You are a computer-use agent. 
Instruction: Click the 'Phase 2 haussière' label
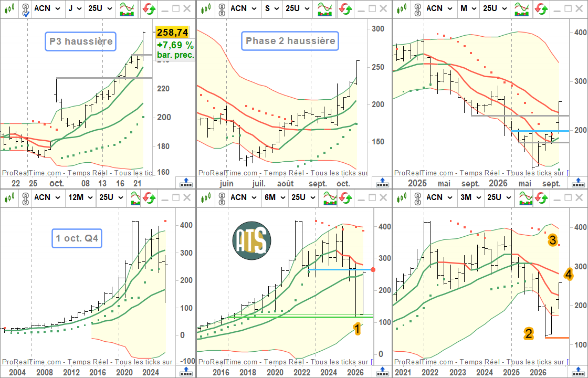point(290,41)
